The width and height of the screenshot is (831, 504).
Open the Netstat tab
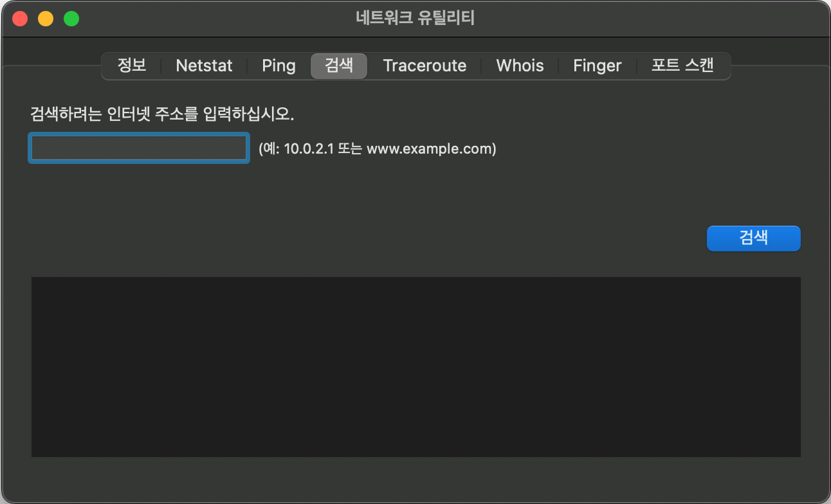(204, 66)
